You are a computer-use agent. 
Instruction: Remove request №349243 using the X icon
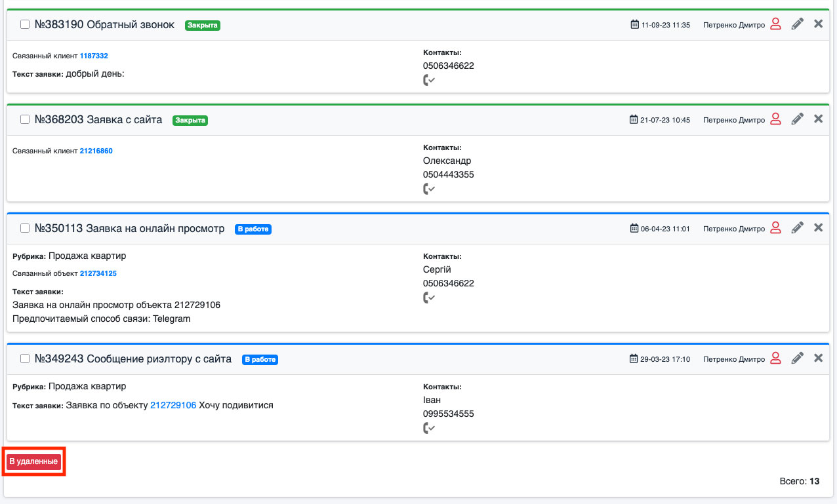(818, 359)
